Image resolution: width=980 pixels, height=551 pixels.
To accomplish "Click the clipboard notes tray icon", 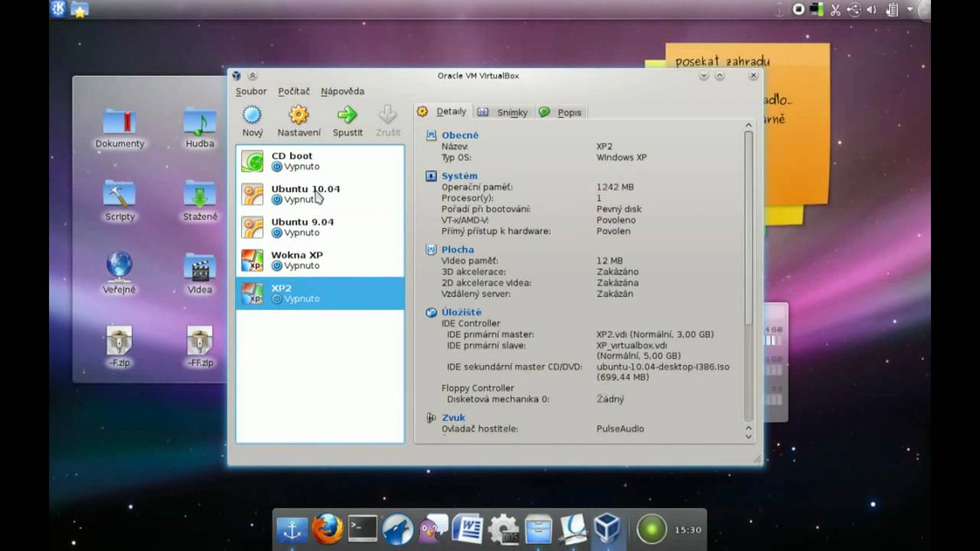I will (x=891, y=9).
